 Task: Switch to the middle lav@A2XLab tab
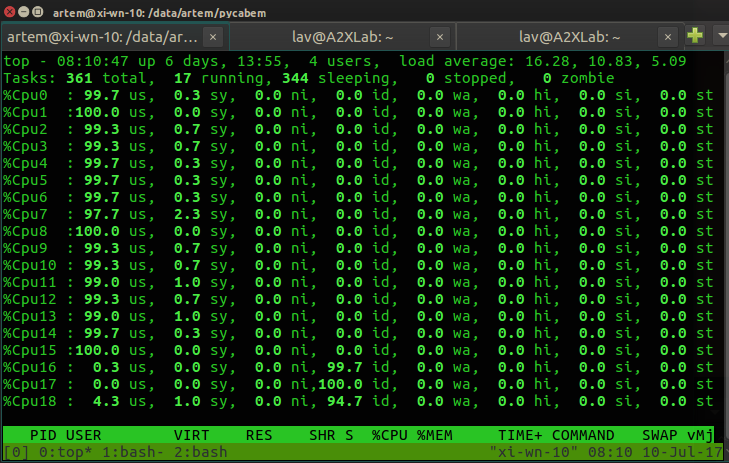343,37
